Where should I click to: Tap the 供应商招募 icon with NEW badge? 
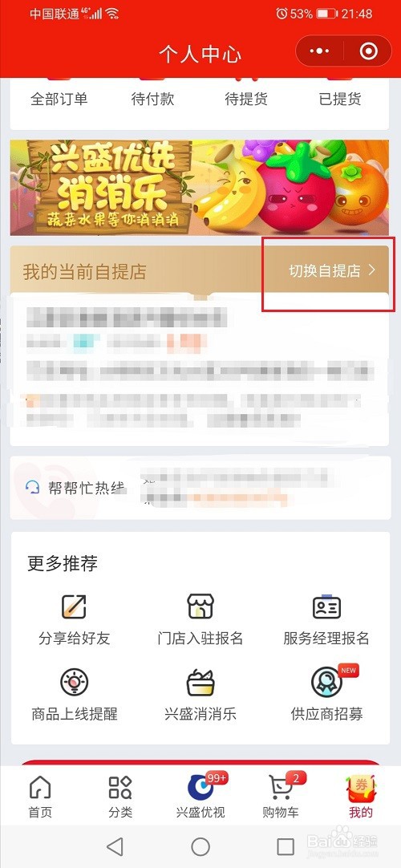coord(327,683)
